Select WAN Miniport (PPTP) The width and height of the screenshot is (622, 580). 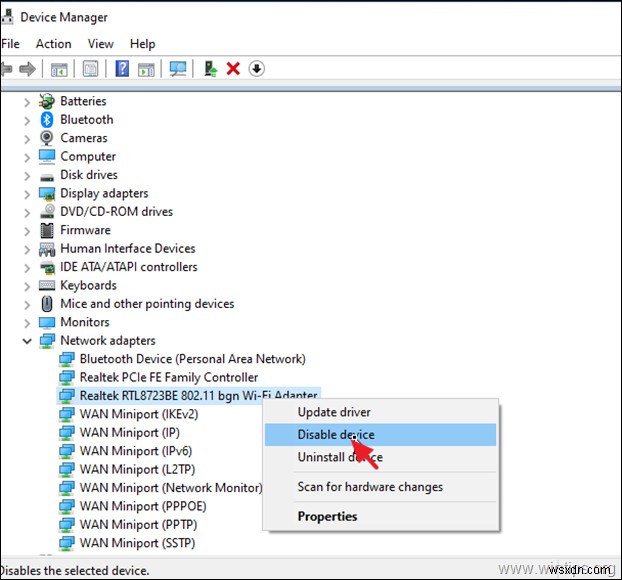click(x=138, y=524)
